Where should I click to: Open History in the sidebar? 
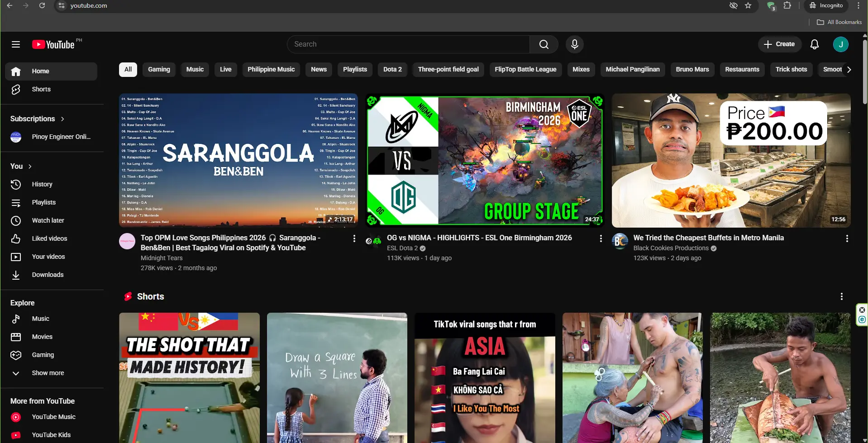51,184
